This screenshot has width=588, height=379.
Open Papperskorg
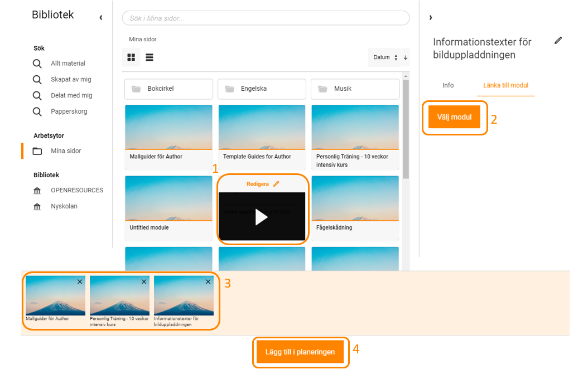tap(69, 111)
